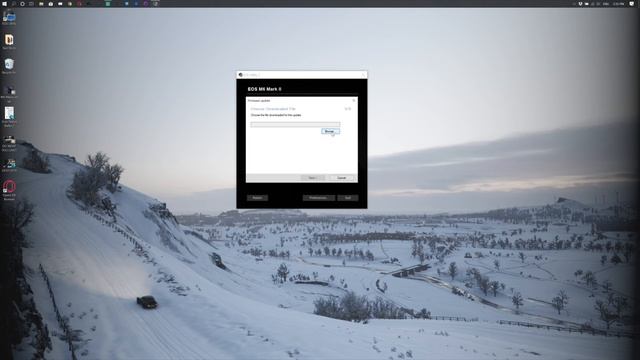The width and height of the screenshot is (640, 360).
Task: Open Preferences in the EOS Utility window
Action: 318,198
